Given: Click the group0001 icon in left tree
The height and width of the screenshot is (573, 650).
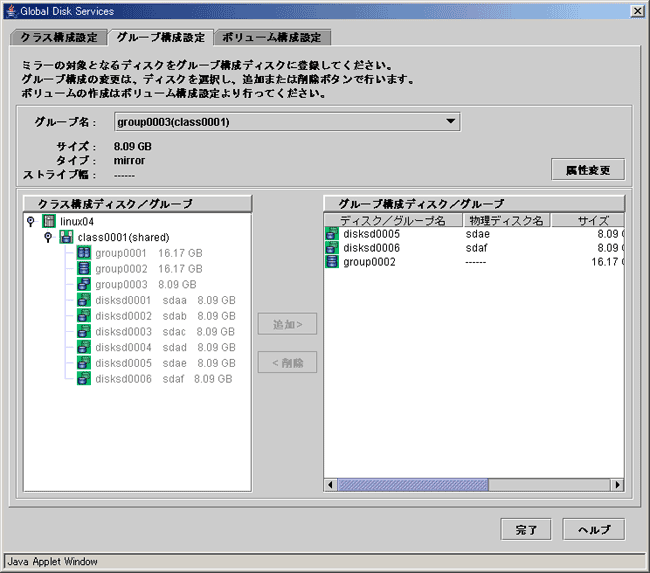Looking at the screenshot, I should click(x=84, y=253).
